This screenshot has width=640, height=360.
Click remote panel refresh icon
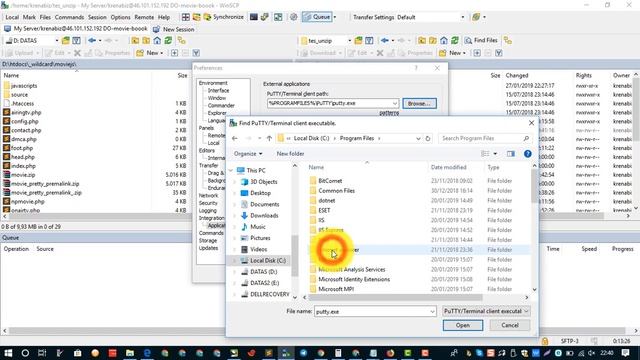[x=455, y=40]
